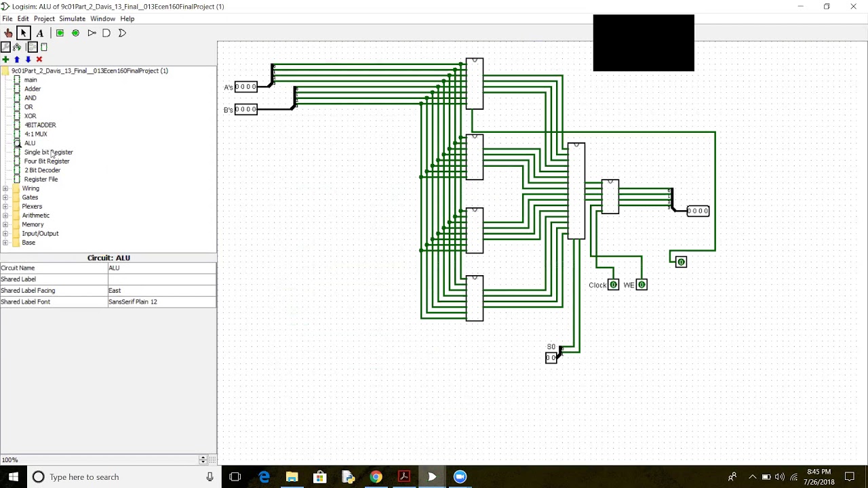Image resolution: width=868 pixels, height=488 pixels.
Task: Open the File menu
Action: point(7,18)
